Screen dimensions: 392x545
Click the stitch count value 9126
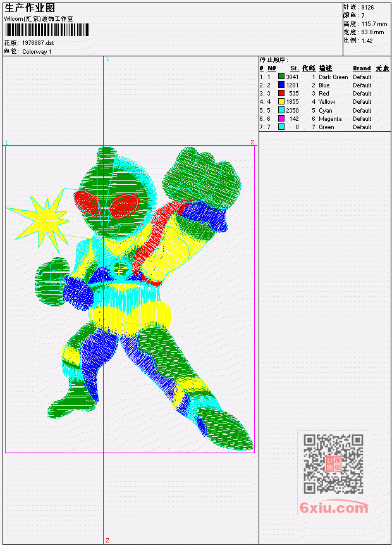click(x=367, y=7)
